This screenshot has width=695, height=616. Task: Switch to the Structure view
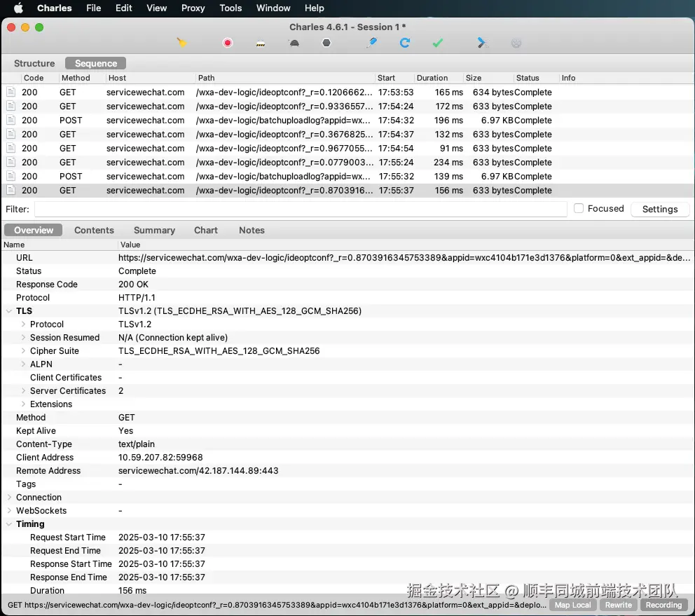tap(34, 63)
